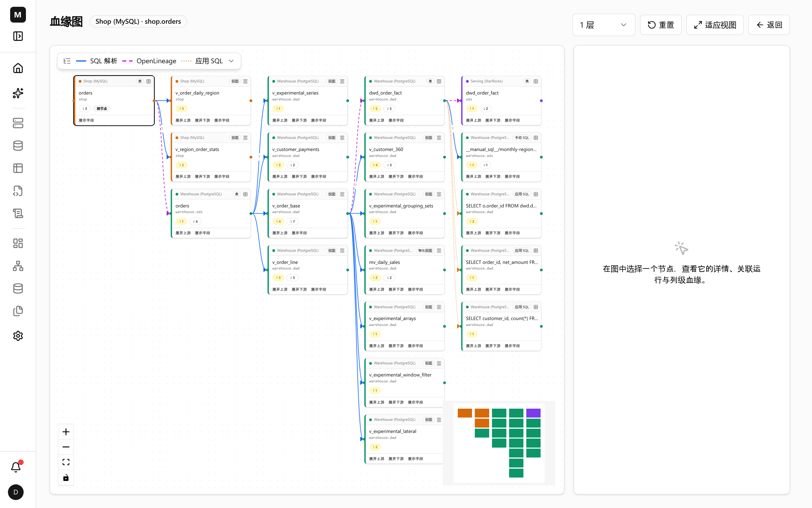Click the purple block in minimap
This screenshot has height=508, width=812.
click(533, 413)
